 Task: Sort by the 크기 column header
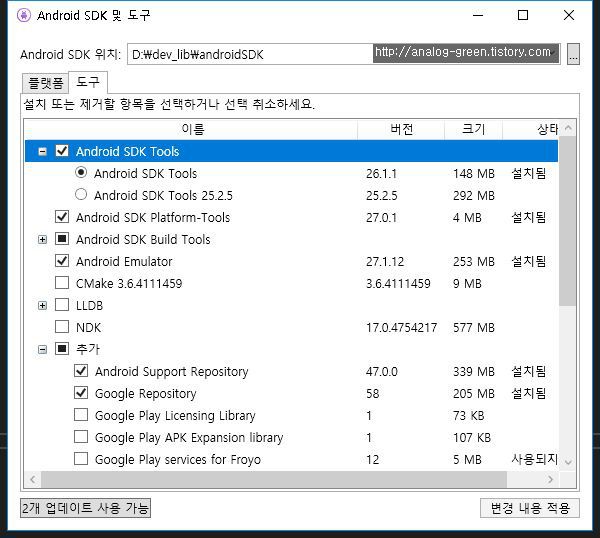(473, 129)
